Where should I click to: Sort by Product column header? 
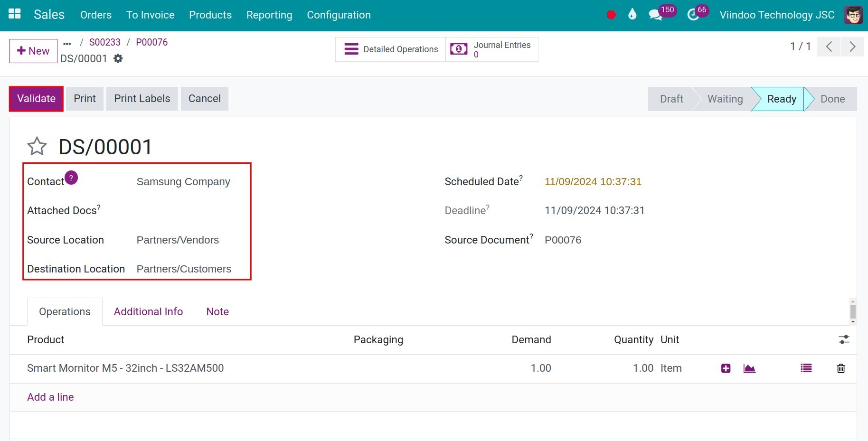pyautogui.click(x=46, y=340)
